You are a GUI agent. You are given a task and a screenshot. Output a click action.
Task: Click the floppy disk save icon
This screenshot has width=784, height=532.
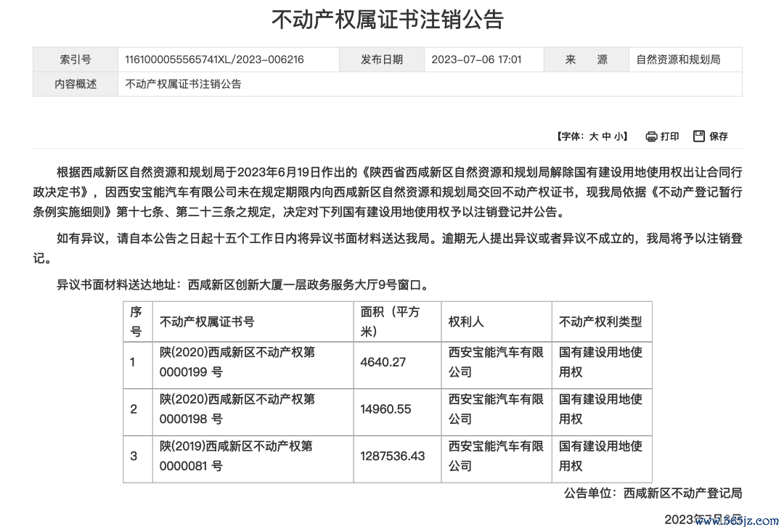click(699, 136)
